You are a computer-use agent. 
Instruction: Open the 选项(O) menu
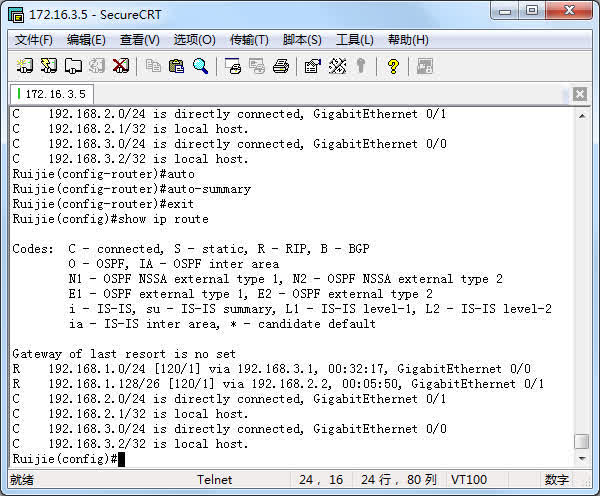194,40
